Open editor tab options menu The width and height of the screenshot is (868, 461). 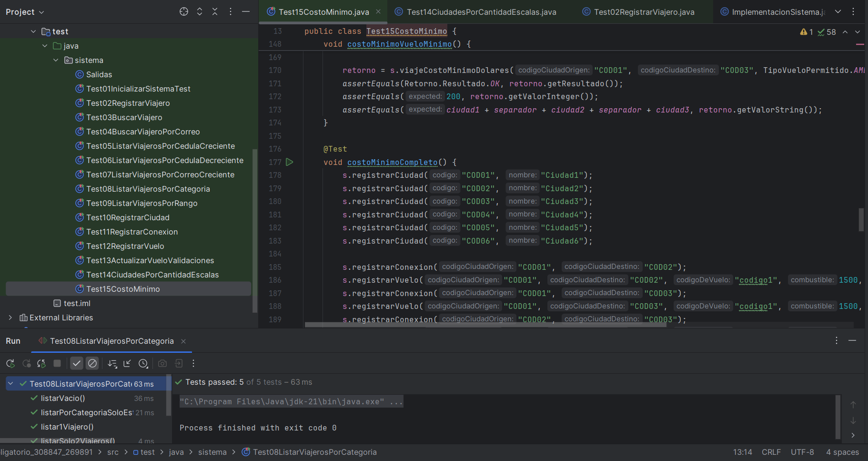[853, 11]
